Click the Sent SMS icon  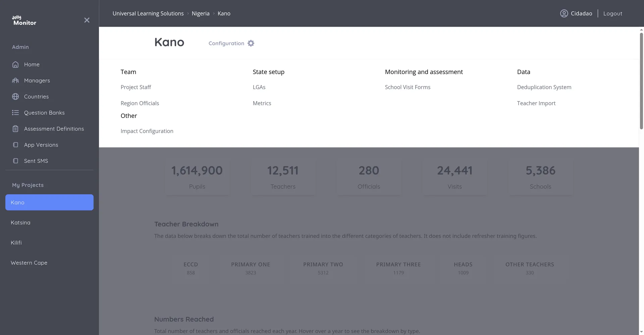point(15,161)
